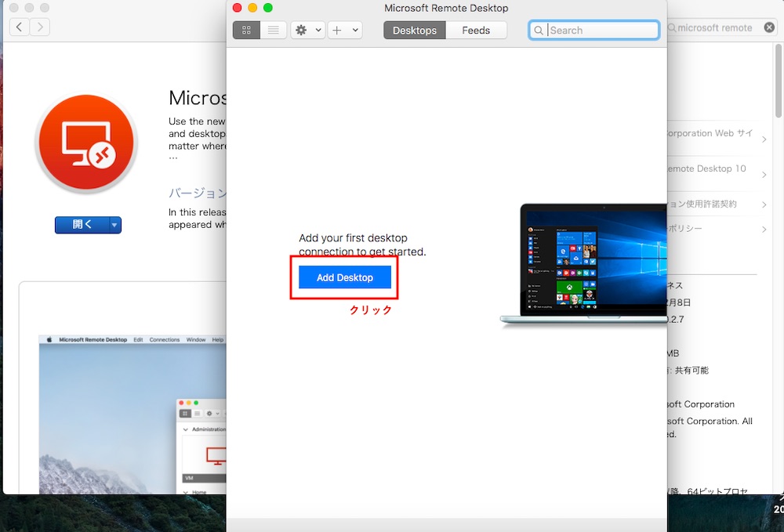
Task: Click the red Remote Desktop app icon
Action: pos(86,143)
